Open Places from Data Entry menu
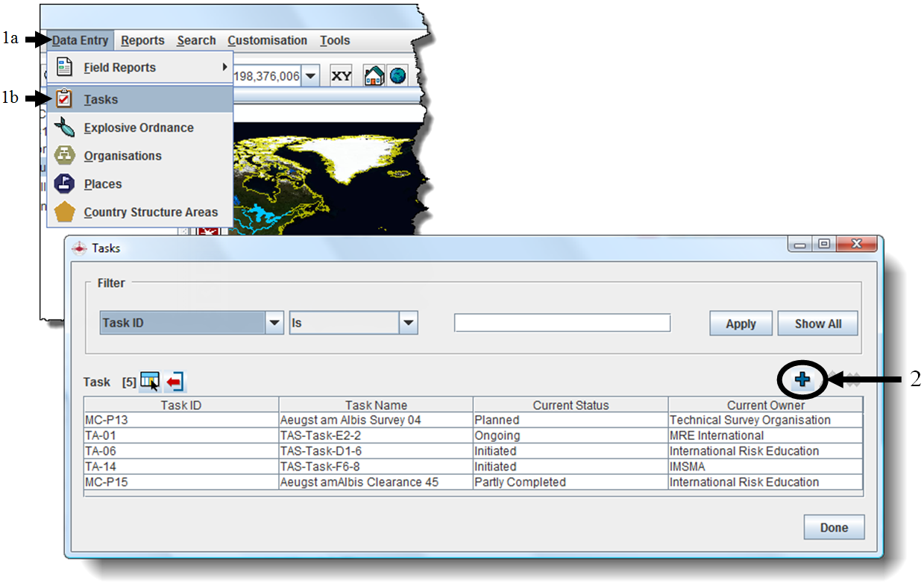This screenshot has width=924, height=583. point(103,184)
